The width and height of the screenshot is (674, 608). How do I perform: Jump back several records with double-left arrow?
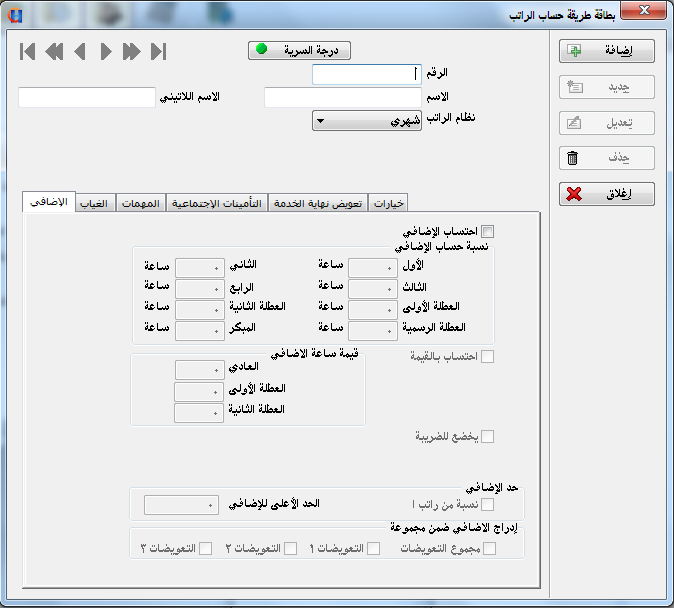pyautogui.click(x=54, y=52)
